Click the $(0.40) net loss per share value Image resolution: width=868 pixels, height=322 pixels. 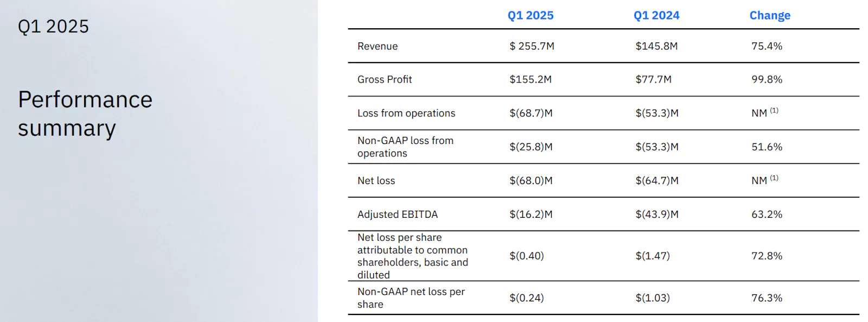[526, 255]
